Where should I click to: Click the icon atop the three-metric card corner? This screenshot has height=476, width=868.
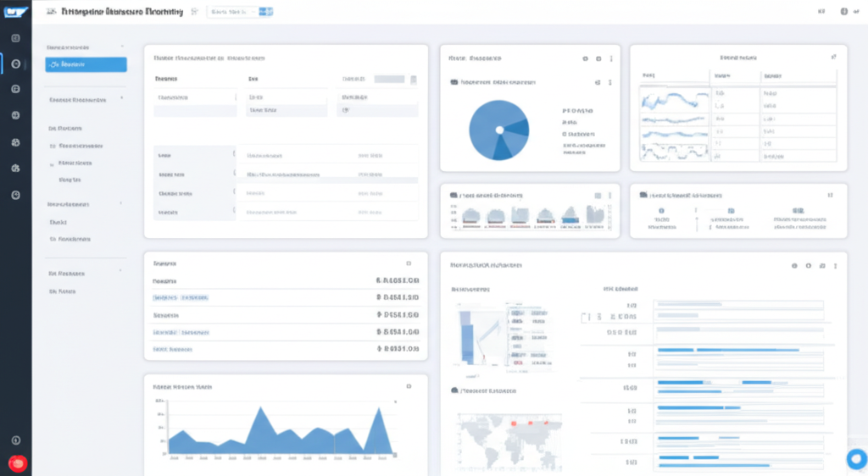point(830,195)
